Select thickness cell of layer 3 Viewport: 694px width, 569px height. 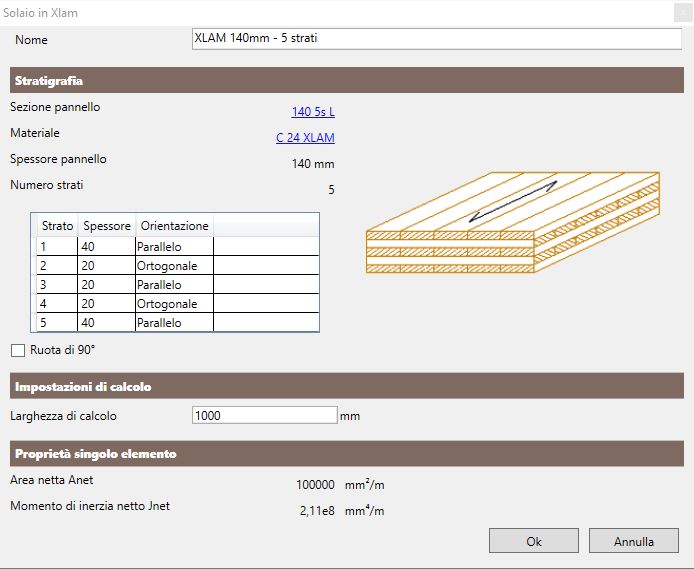tap(107, 284)
